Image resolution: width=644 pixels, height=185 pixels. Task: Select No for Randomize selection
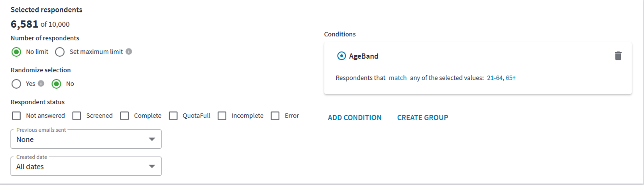click(57, 84)
